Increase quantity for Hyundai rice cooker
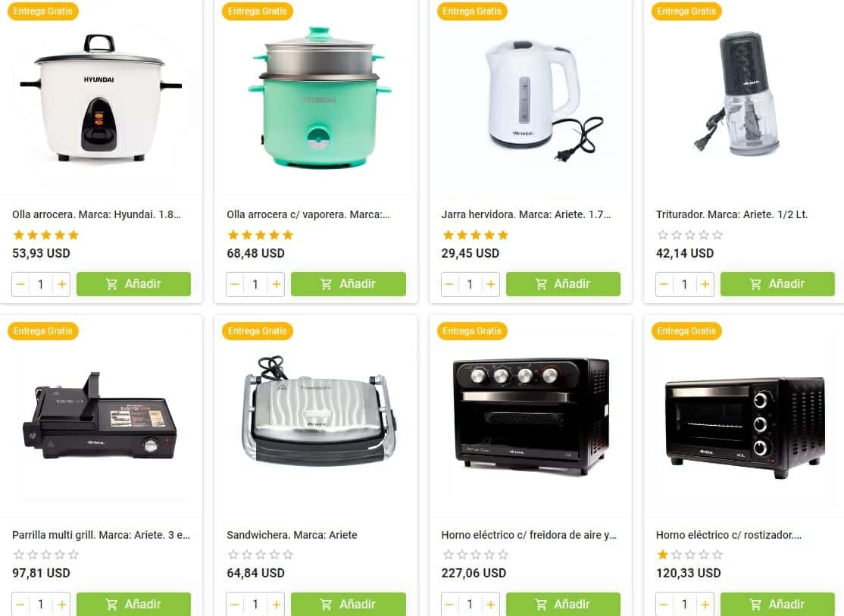 (62, 284)
